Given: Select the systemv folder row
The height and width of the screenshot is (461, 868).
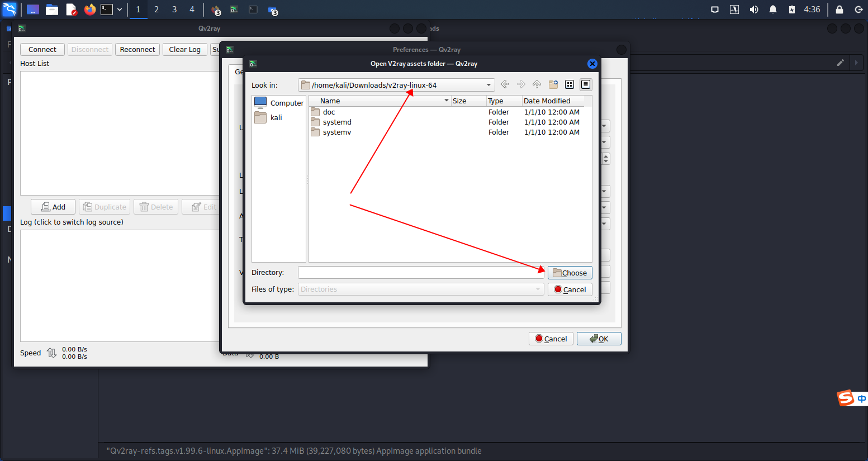Looking at the screenshot, I should click(x=447, y=132).
